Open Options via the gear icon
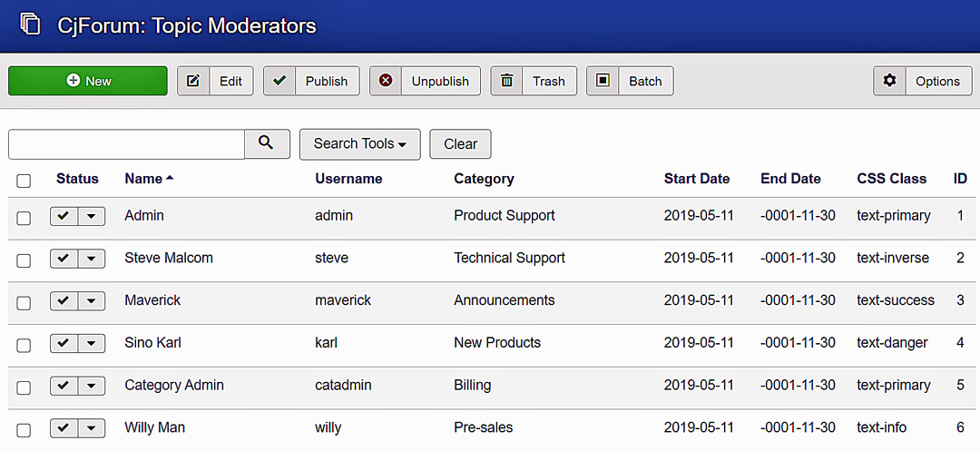 [x=889, y=81]
